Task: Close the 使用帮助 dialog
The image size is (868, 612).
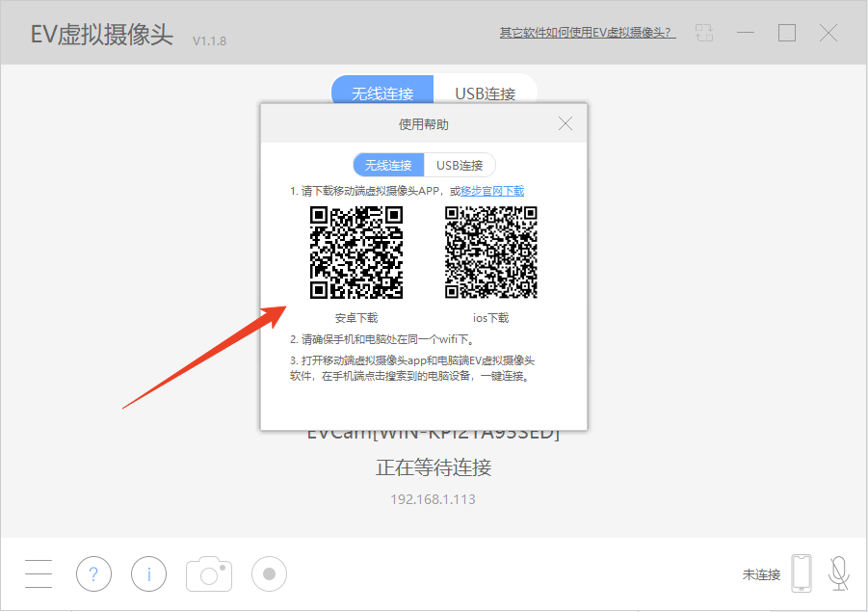Action: tap(566, 123)
